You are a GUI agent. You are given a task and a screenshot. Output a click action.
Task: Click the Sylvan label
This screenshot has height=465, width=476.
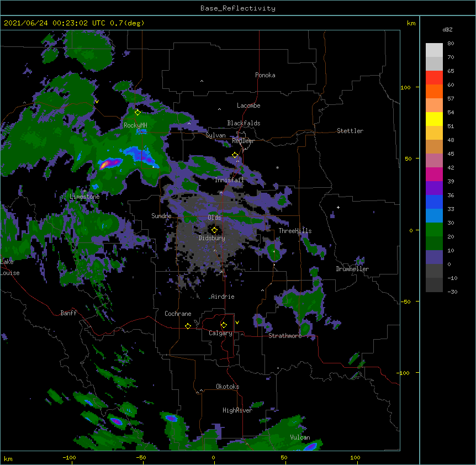coord(215,136)
